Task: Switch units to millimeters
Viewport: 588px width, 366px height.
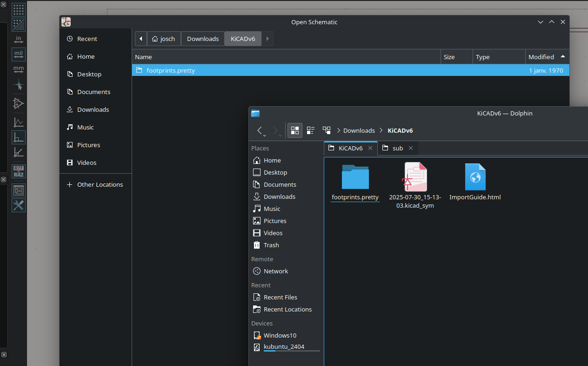Action: [x=19, y=70]
